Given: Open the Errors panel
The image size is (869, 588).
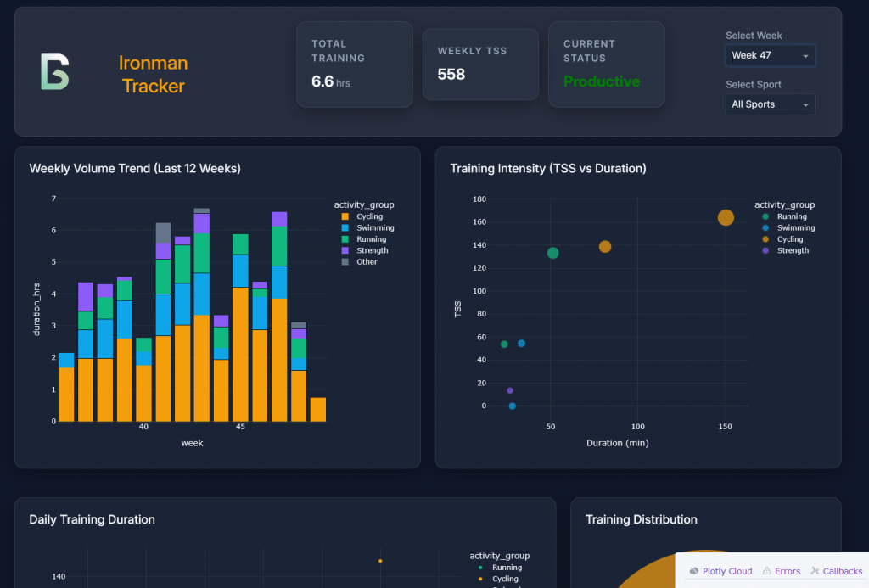Looking at the screenshot, I should 787,571.
